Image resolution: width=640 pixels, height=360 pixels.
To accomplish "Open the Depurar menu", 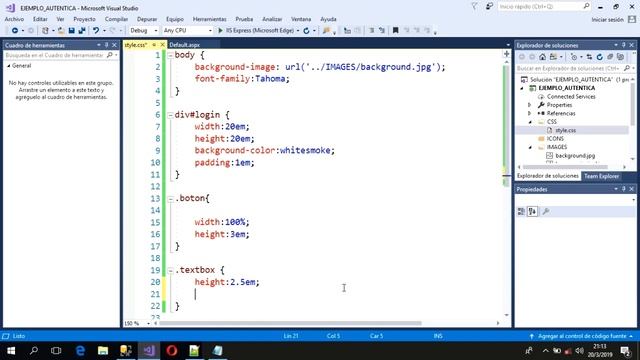I will [147, 19].
